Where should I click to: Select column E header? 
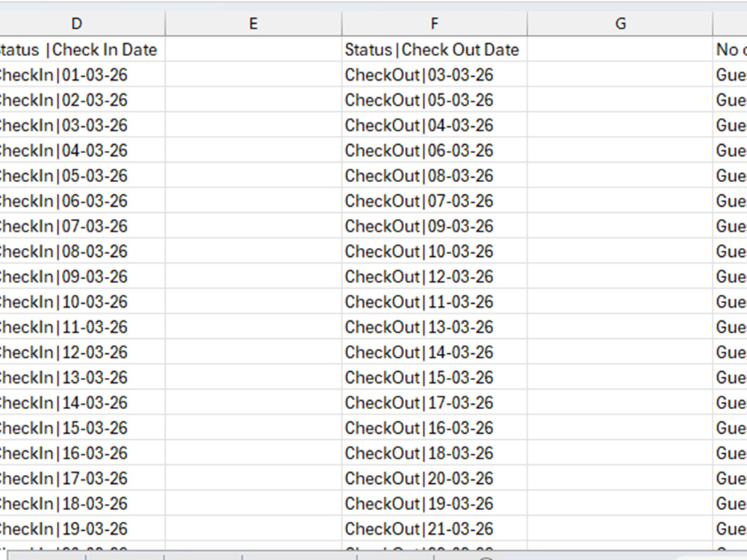pyautogui.click(x=253, y=24)
